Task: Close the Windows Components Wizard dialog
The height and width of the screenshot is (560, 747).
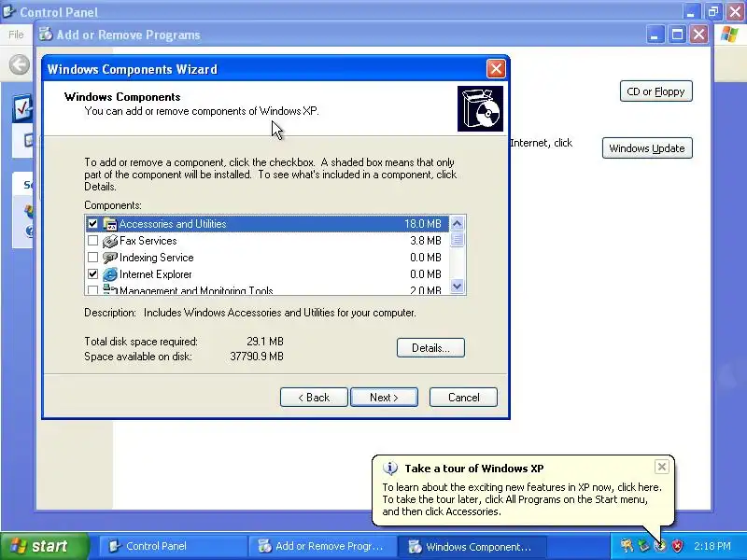Action: tap(496, 69)
